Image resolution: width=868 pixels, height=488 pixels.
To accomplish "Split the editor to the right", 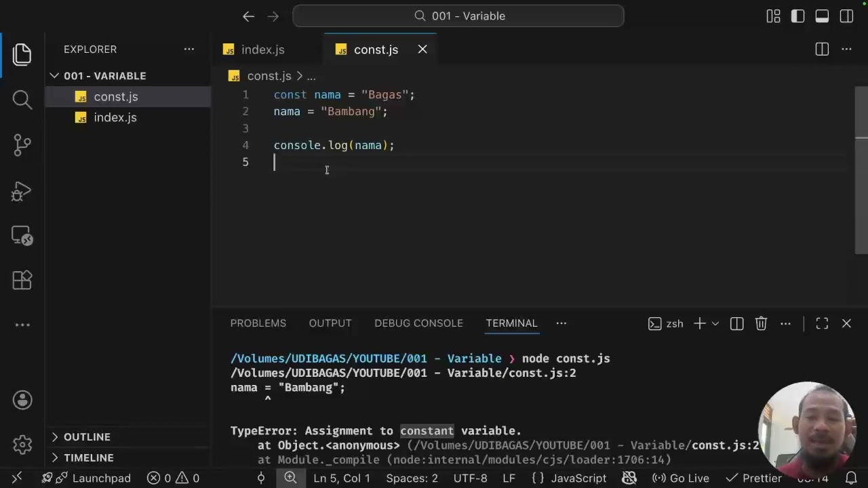I will 822,49.
